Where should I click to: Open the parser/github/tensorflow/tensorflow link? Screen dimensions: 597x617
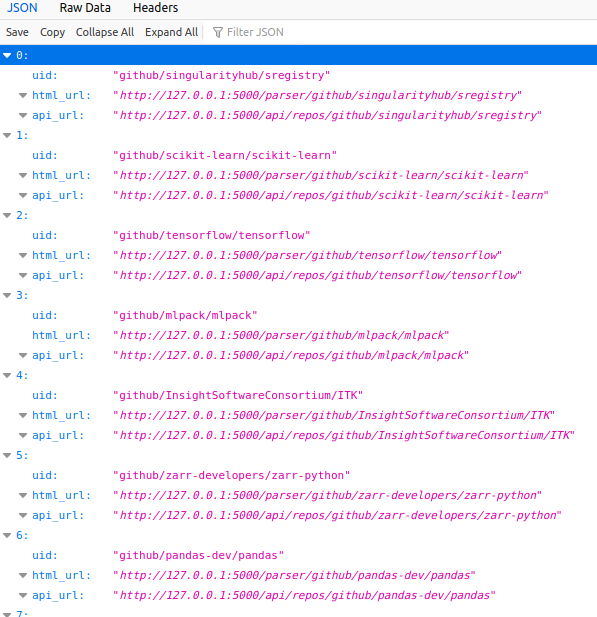tap(308, 255)
